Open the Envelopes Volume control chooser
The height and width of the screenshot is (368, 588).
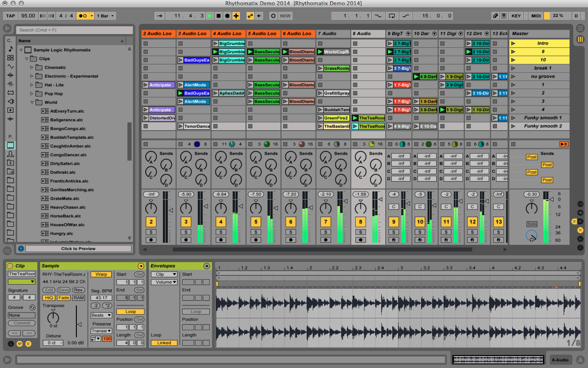coord(164,282)
